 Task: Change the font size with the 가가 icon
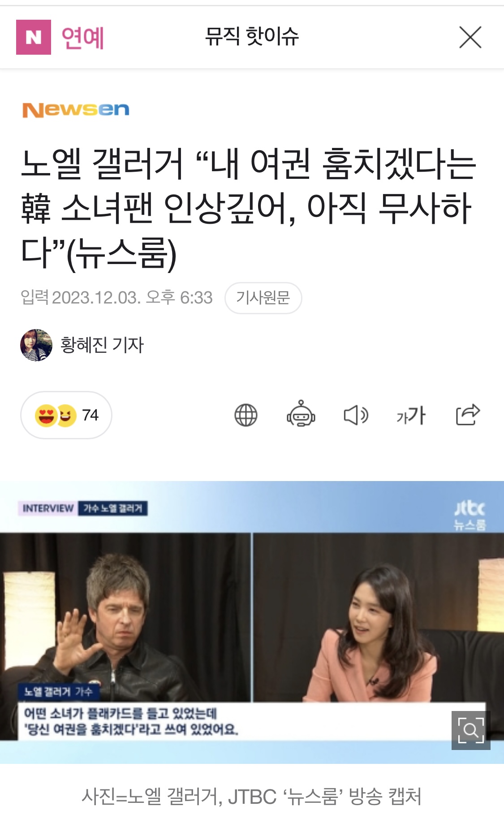411,416
